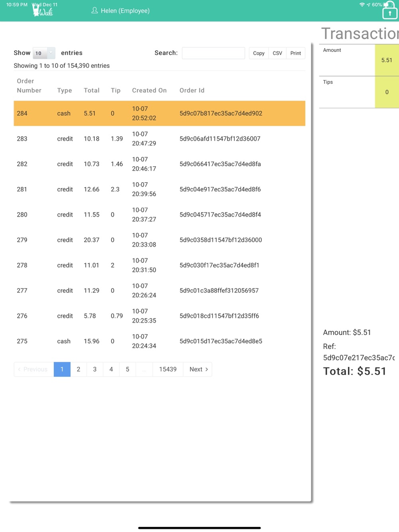Click the 20:31:50 created time cell
The width and height of the screenshot is (399, 532).
144,270
